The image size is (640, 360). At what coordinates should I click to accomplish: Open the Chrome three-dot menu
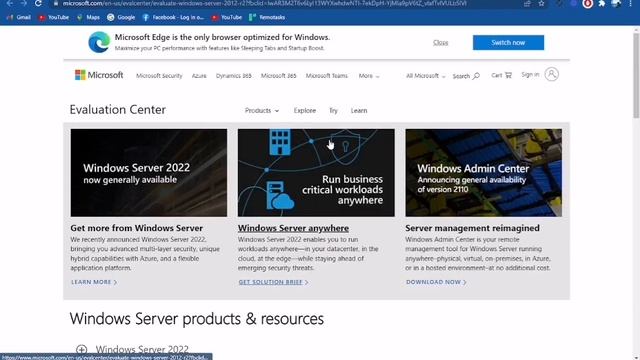tap(631, 4)
